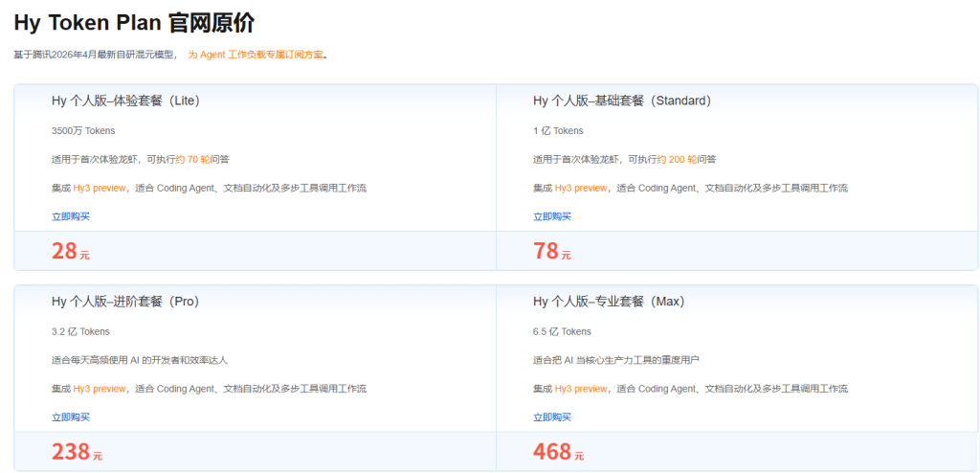
Task: Click 立即购买 link under Standard plan
Action: click(552, 216)
